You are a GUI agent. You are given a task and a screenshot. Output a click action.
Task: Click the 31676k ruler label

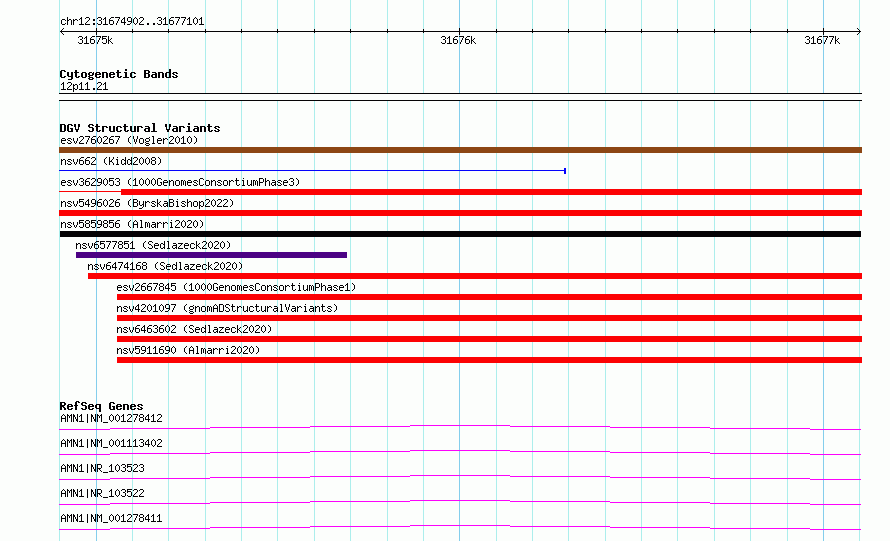pos(458,40)
